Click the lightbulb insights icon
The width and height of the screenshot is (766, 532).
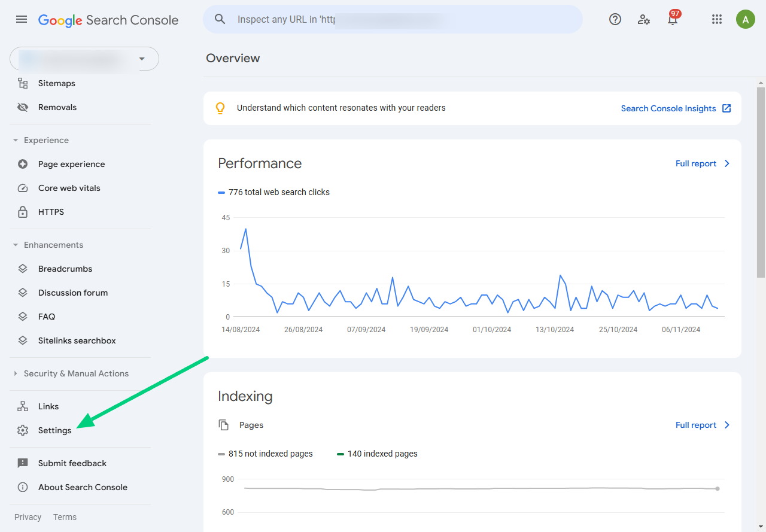(x=220, y=108)
